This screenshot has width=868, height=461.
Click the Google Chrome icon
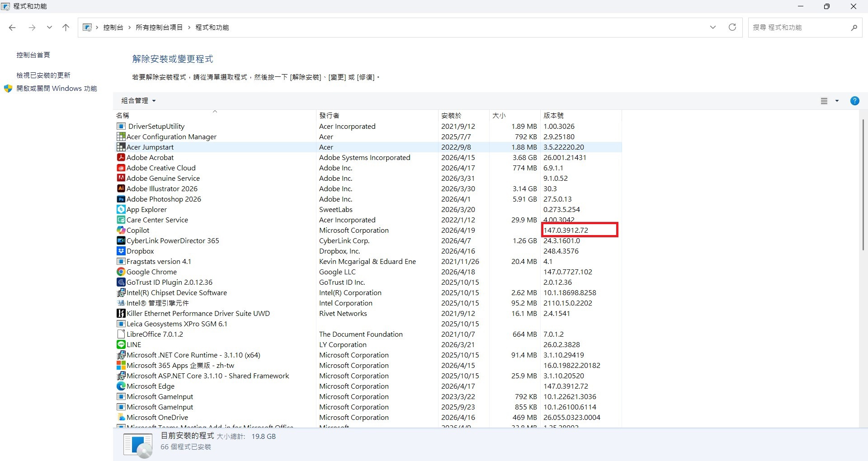(121, 272)
